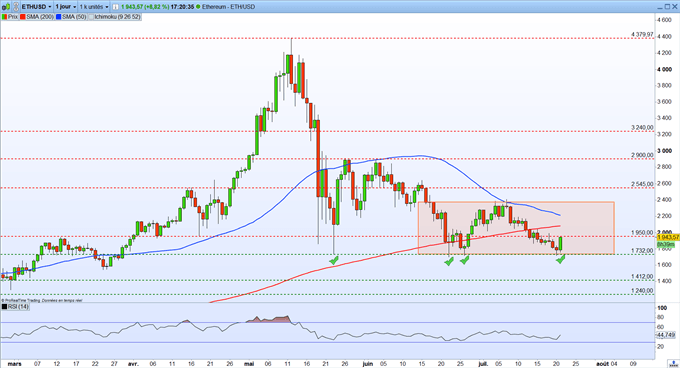Screen dimensions: 680x368
Task: Toggle the Ichimoku (9 26 52) indicator
Action: coord(114,17)
